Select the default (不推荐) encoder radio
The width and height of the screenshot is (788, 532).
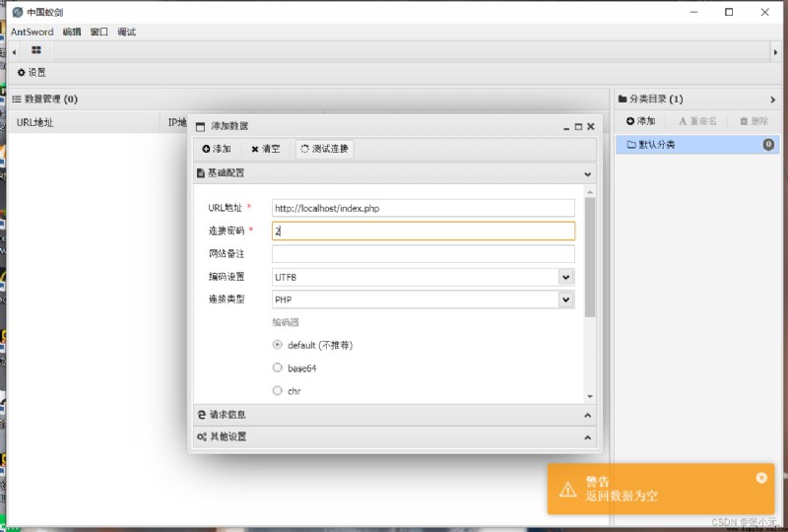(x=278, y=345)
